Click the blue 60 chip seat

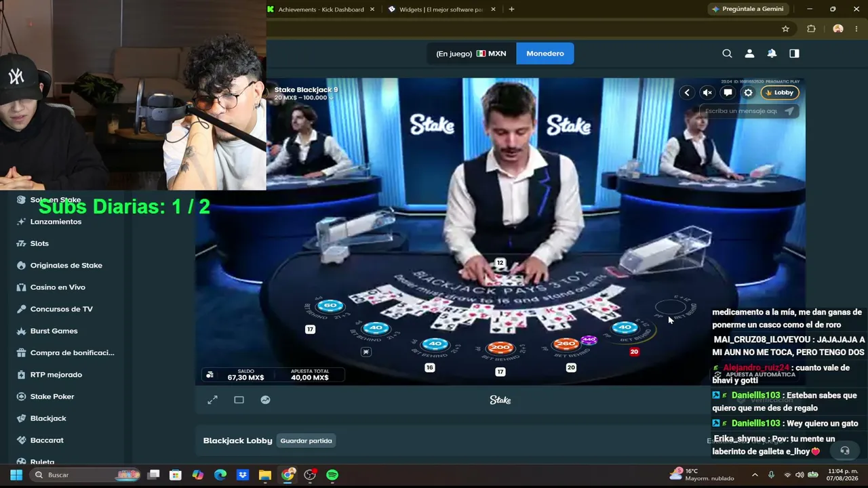pyautogui.click(x=330, y=306)
